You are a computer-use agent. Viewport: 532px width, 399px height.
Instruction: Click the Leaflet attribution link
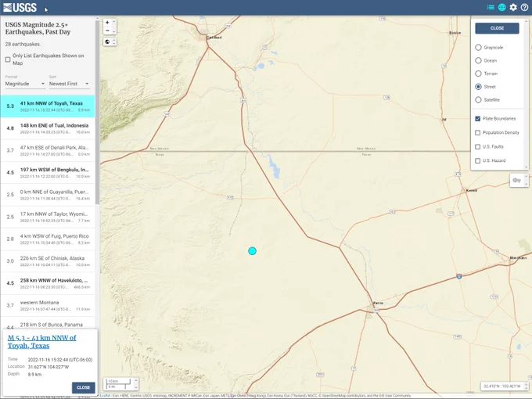(x=105, y=396)
